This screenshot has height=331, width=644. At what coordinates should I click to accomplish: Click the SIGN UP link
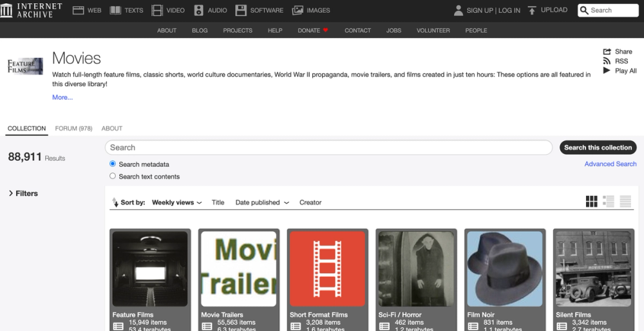click(479, 10)
